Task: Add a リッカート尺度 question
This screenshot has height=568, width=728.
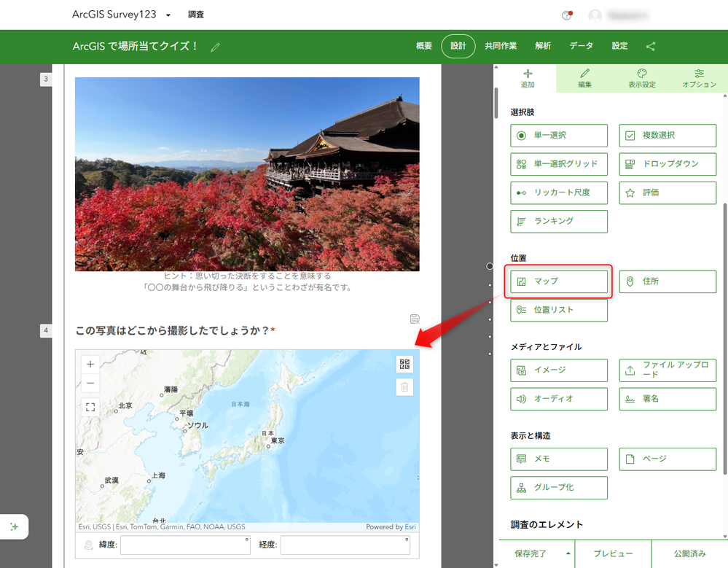Action: (x=558, y=192)
